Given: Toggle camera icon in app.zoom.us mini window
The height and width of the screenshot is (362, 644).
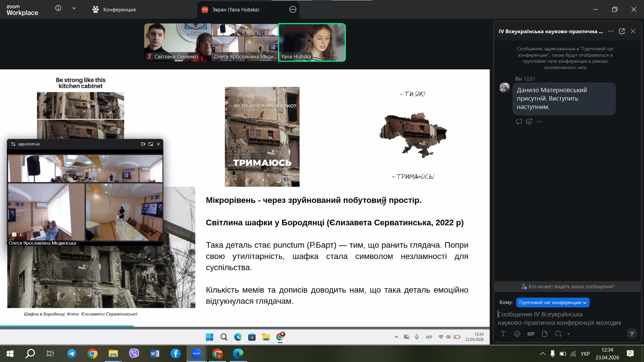Looking at the screenshot, I should 143,144.
